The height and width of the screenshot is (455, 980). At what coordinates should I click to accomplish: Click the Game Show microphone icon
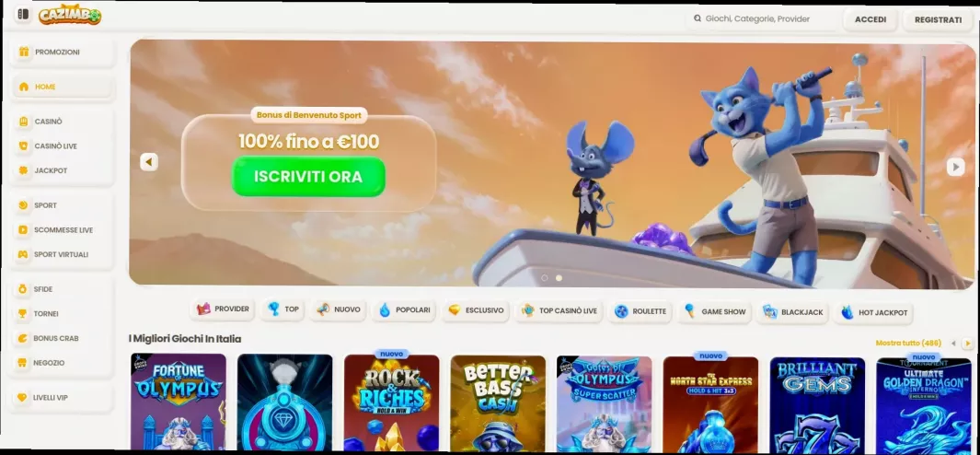pos(690,310)
